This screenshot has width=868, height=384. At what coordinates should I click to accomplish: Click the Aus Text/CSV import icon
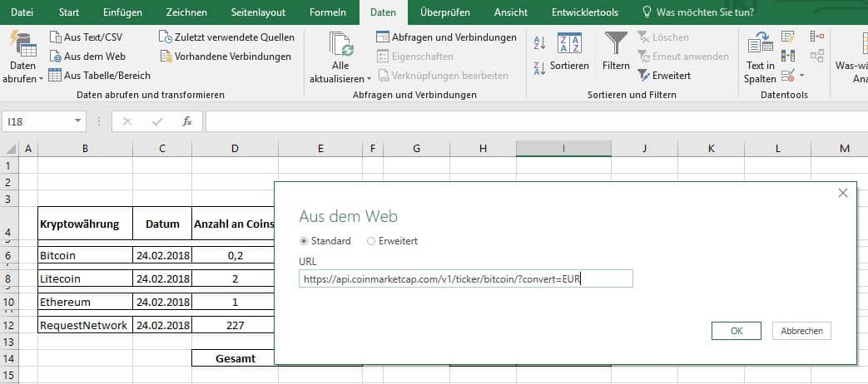(55, 37)
